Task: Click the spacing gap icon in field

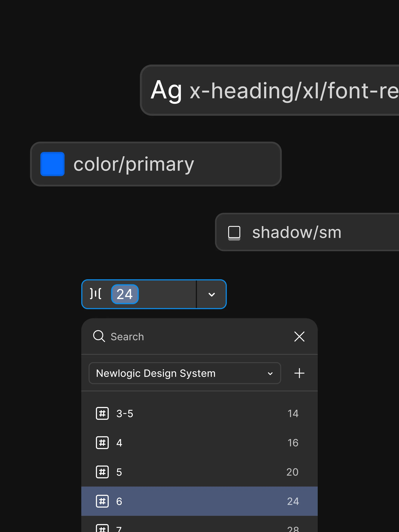Action: [96, 294]
